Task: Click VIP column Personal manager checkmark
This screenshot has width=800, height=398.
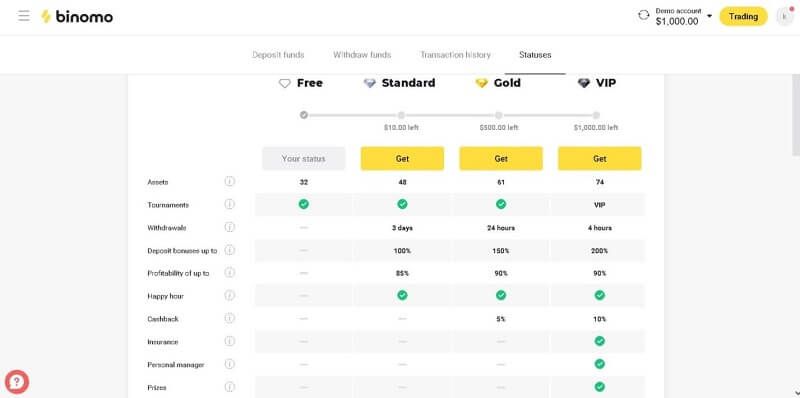Action: [599, 364]
